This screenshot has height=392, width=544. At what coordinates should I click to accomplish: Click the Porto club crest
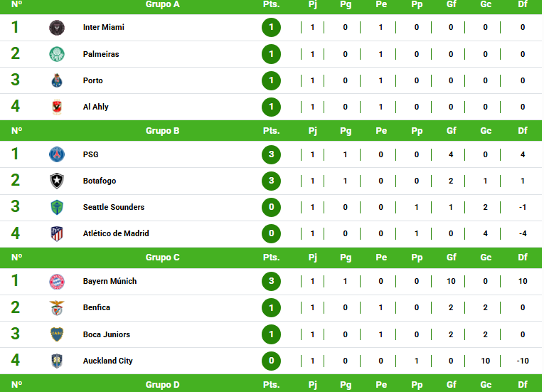57,80
